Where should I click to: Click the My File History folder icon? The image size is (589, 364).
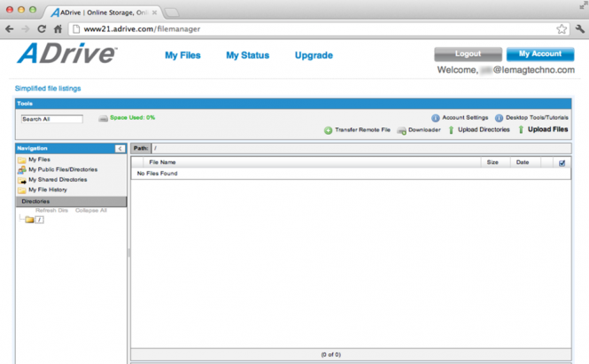tap(22, 190)
